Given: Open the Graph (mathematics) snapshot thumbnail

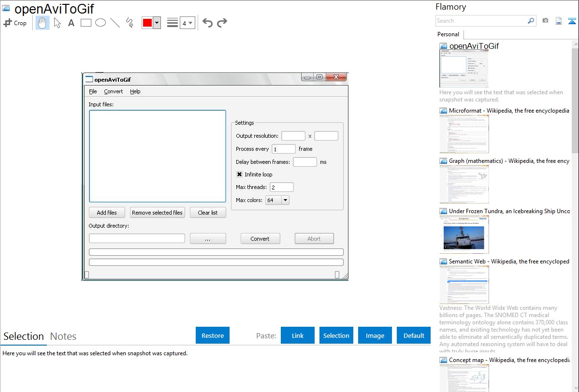Looking at the screenshot, I should pyautogui.click(x=464, y=184).
